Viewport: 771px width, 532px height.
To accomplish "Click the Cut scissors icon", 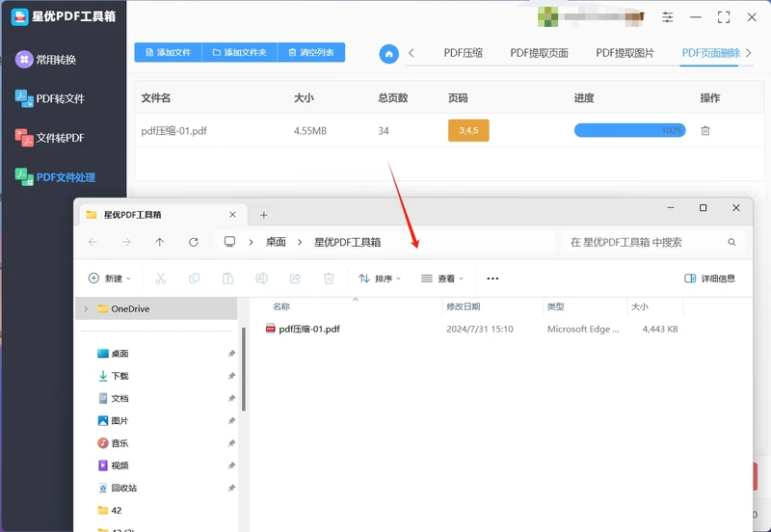I will point(160,279).
